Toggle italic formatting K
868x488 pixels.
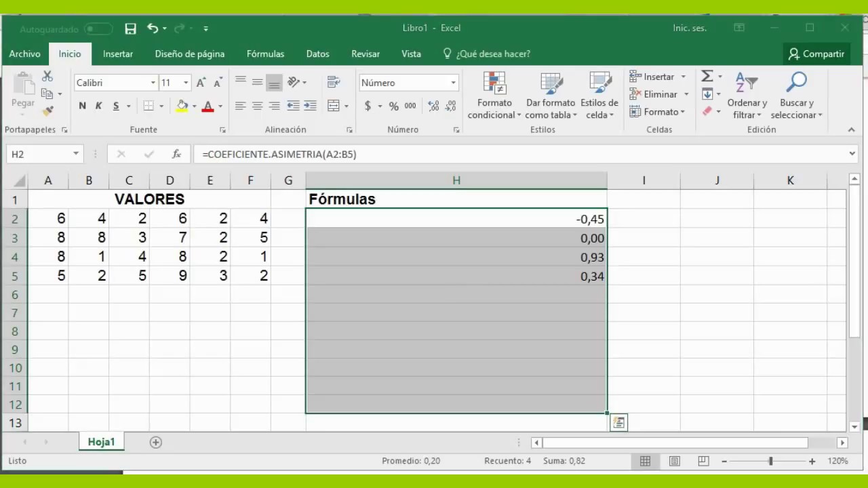click(x=98, y=106)
